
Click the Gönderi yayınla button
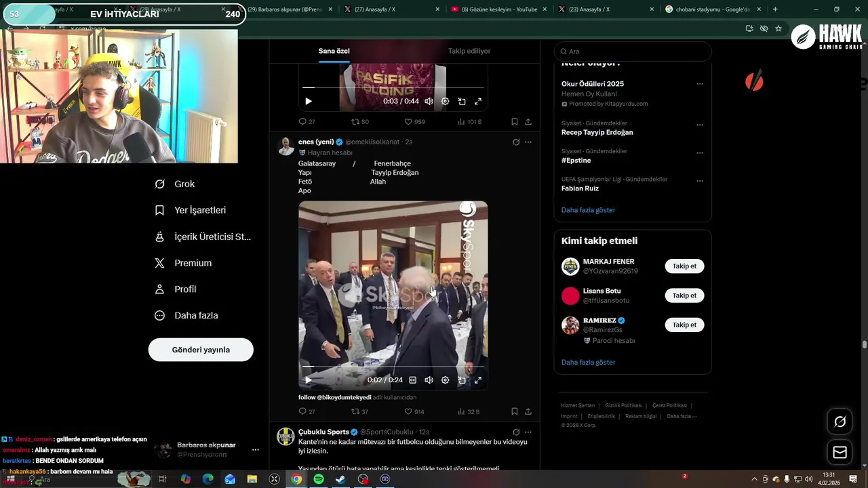click(201, 350)
